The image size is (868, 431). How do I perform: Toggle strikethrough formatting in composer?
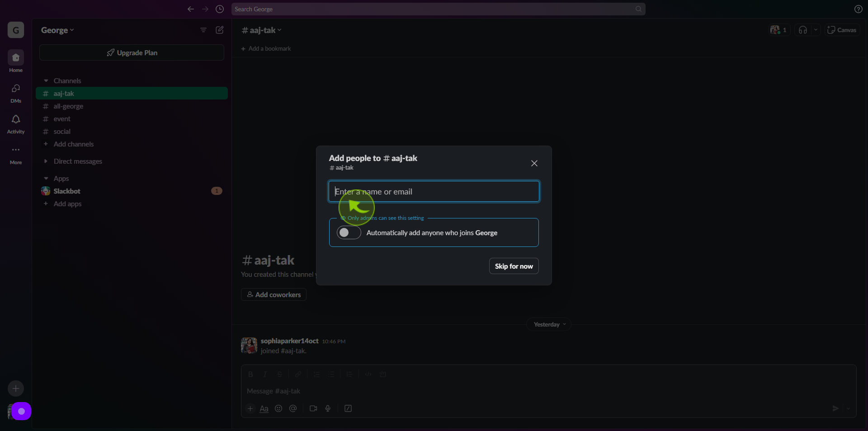point(279,374)
